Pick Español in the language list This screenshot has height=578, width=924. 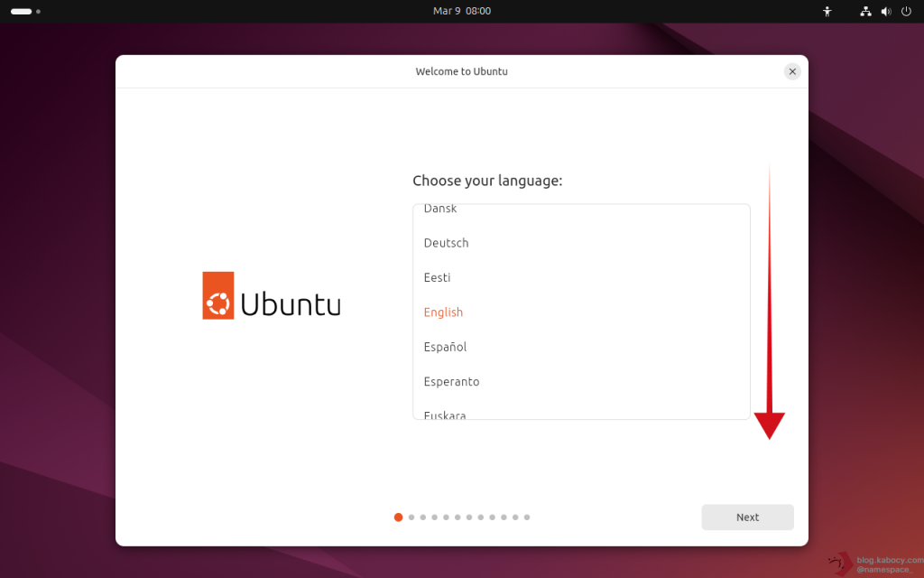[446, 347]
